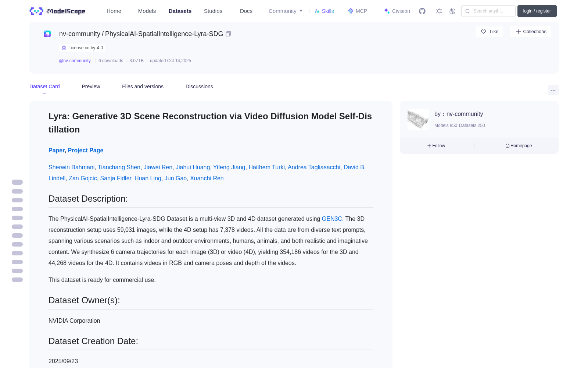Click the dataset avatar icon in header
Screen dimensions: 588x368
click(x=47, y=34)
